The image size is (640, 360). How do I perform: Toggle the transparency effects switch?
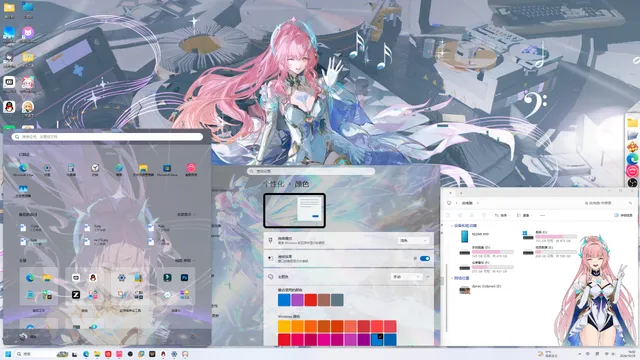tap(425, 258)
